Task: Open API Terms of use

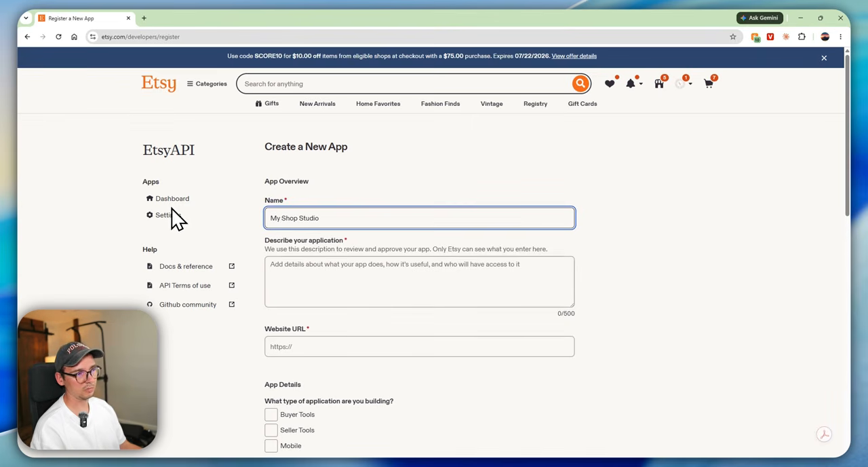Action: [x=184, y=285]
